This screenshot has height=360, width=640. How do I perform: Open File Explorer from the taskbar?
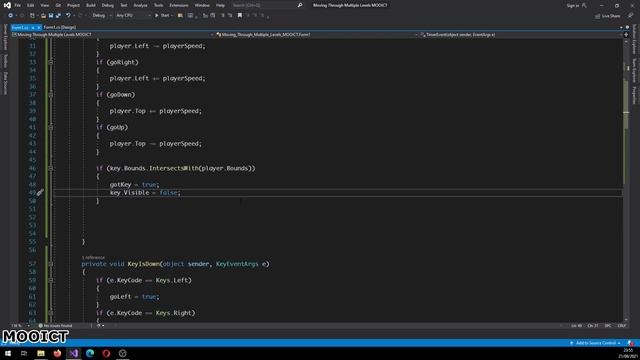tap(41, 353)
